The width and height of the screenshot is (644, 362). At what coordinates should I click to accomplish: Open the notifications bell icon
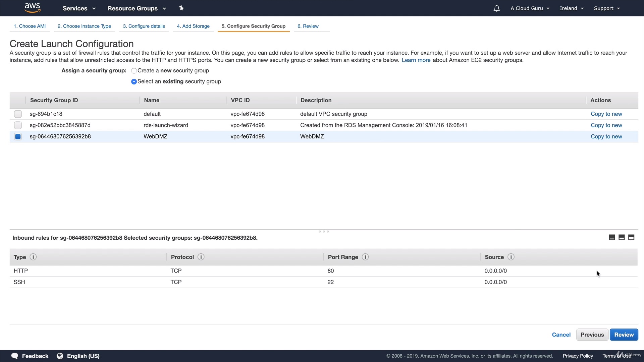click(496, 8)
